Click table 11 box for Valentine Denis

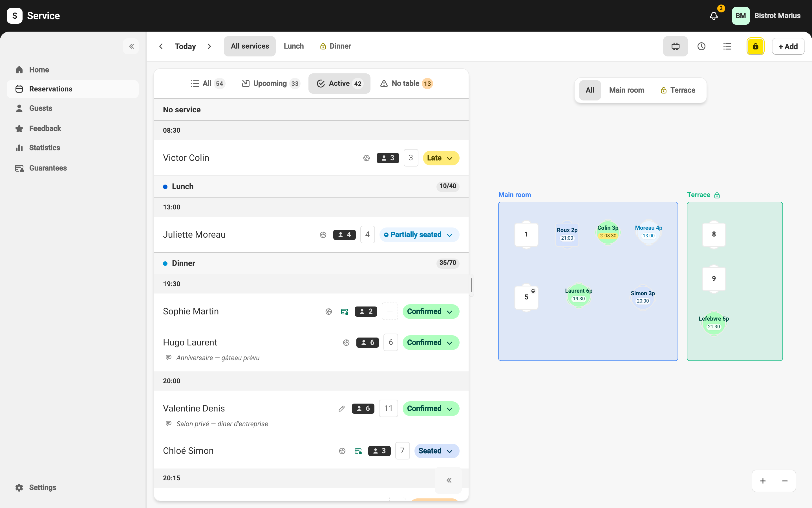[x=388, y=409]
